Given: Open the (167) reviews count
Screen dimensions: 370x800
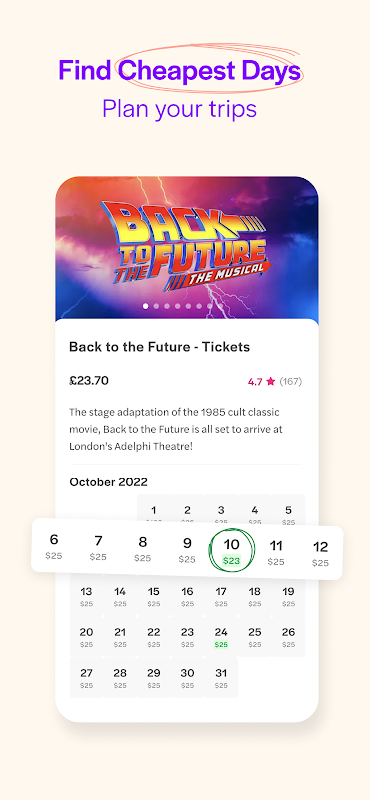Looking at the screenshot, I should 291,381.
